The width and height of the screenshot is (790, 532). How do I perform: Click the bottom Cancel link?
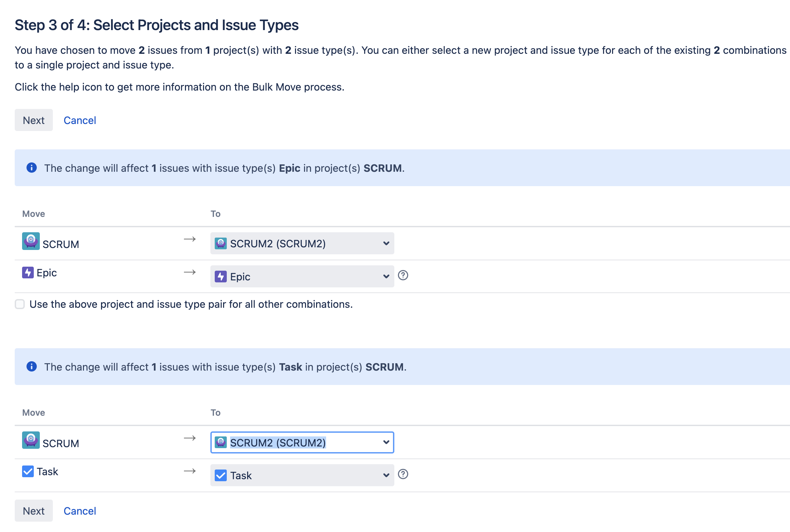(80, 511)
